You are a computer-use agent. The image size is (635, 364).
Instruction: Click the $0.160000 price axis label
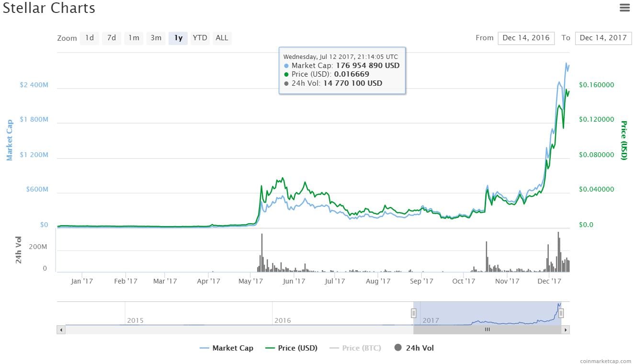[x=596, y=85]
